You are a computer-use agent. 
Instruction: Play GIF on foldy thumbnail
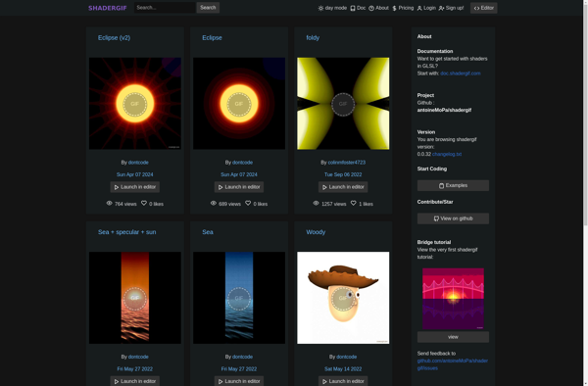(343, 104)
